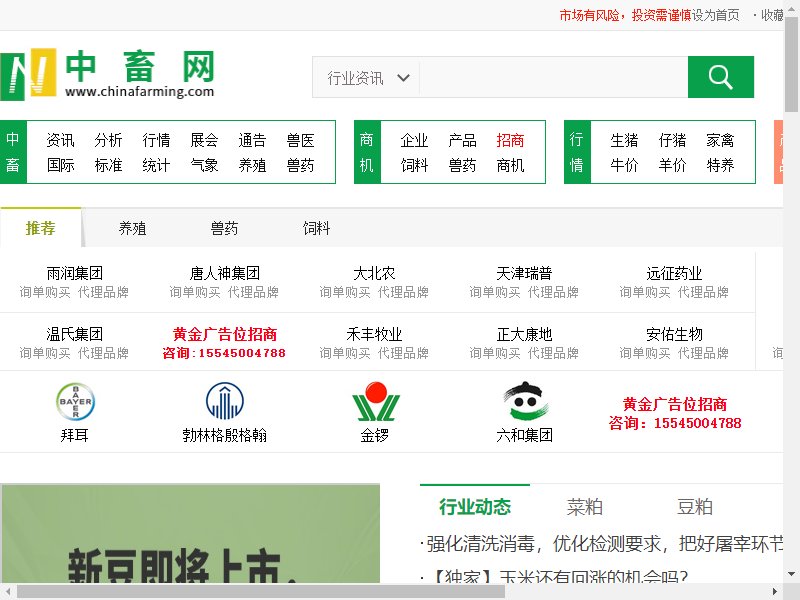Viewport: 800px width, 600px height.
Task: Open 产品 in the 商机 menu
Action: coord(462,140)
